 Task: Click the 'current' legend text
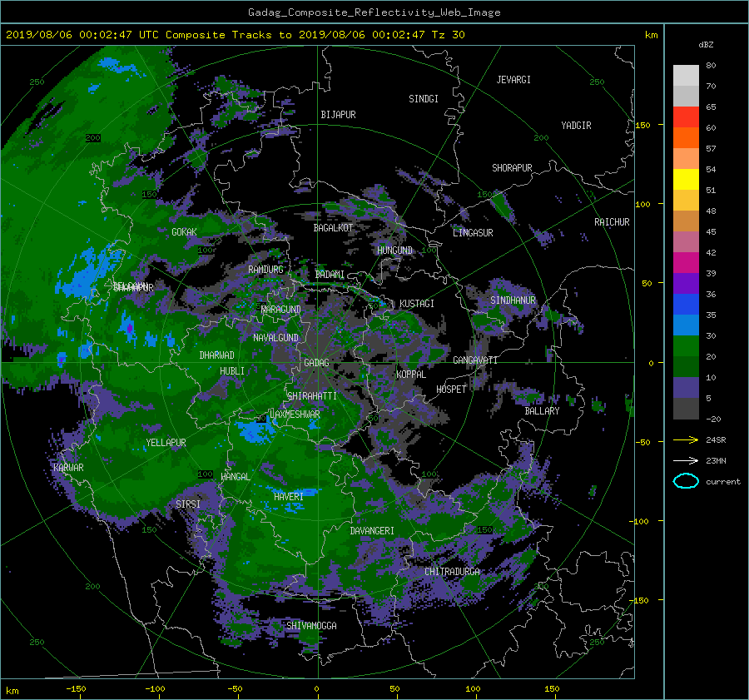coord(723,482)
